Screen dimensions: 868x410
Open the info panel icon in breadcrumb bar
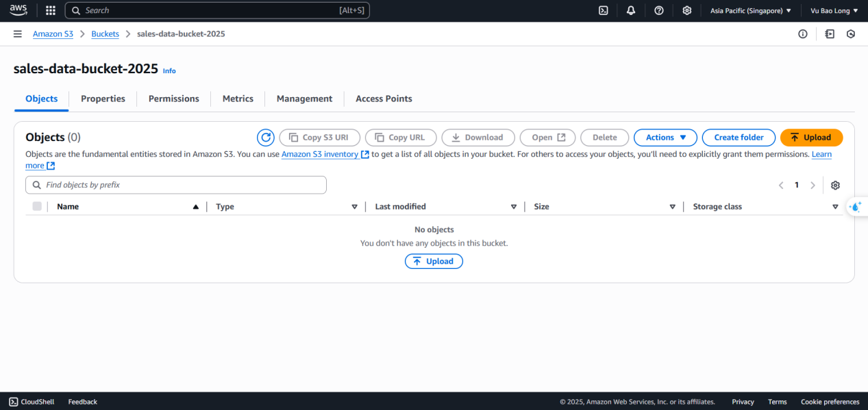tap(803, 34)
